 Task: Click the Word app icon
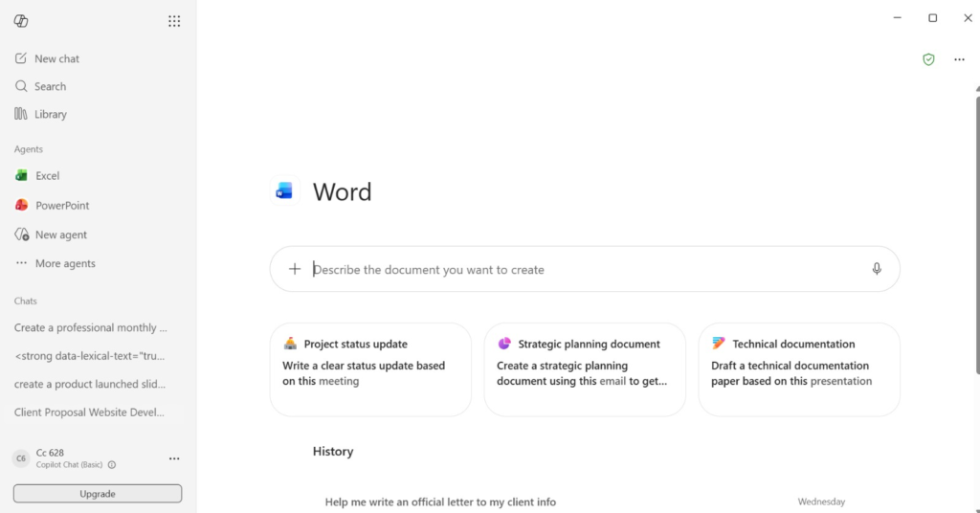[x=284, y=191]
